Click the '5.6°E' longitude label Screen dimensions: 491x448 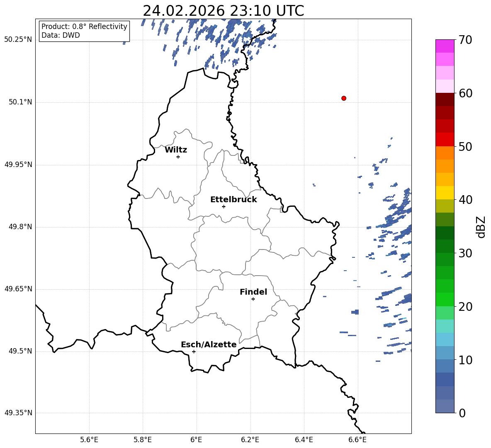(x=89, y=440)
